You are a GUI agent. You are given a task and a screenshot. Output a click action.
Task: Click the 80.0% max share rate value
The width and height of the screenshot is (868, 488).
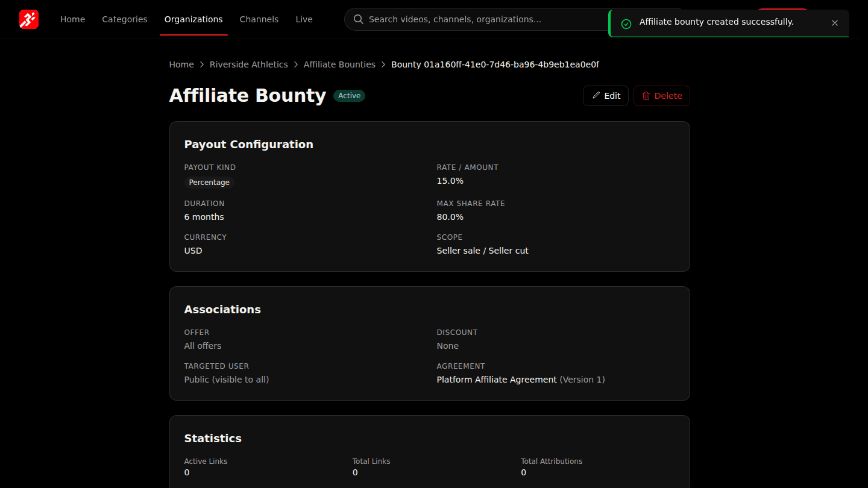pyautogui.click(x=450, y=217)
